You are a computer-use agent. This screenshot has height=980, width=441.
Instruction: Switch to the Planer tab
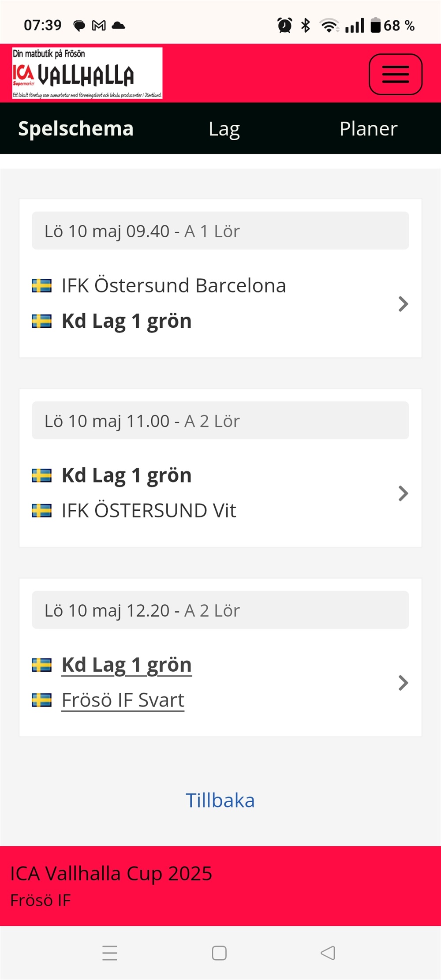coord(368,129)
